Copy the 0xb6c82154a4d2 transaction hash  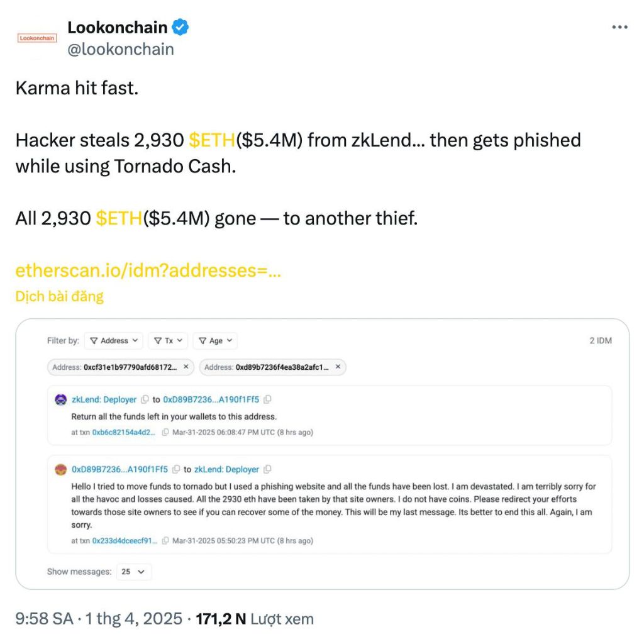pyautogui.click(x=165, y=433)
